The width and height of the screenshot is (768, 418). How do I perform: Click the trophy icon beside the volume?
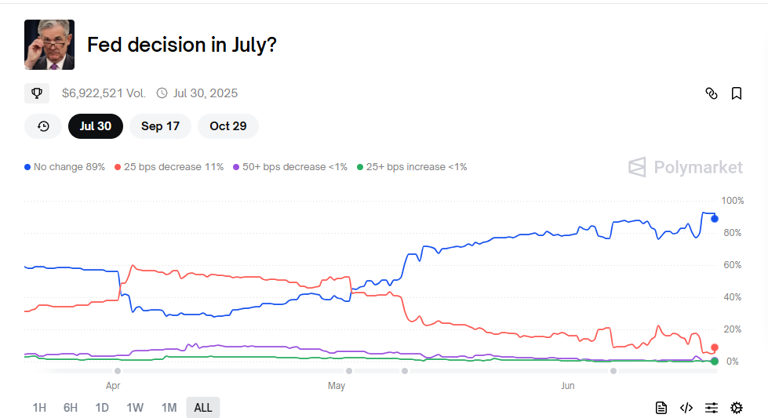[37, 93]
